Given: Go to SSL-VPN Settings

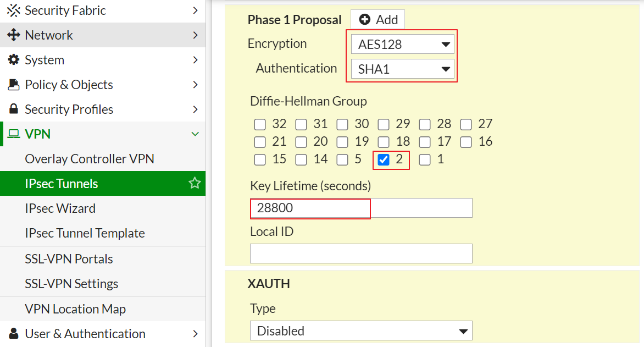Looking at the screenshot, I should pos(71,284).
